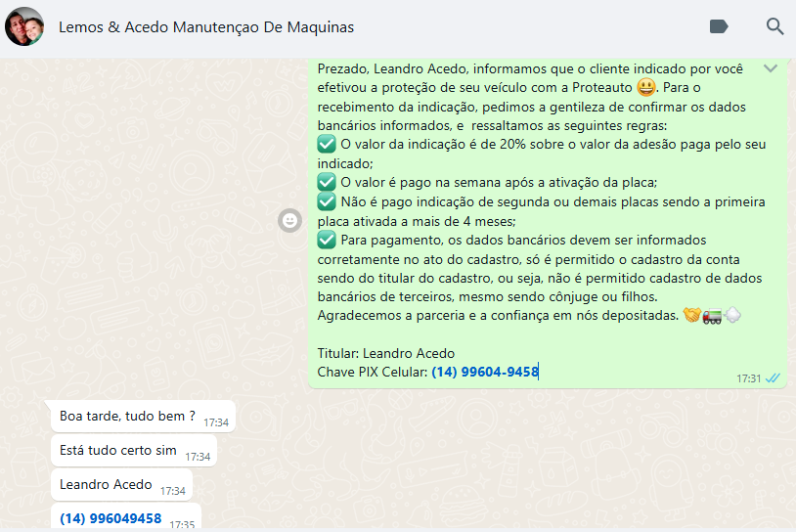This screenshot has height=532, width=796.
Task: Open the contact's profile photo
Action: coord(24,26)
